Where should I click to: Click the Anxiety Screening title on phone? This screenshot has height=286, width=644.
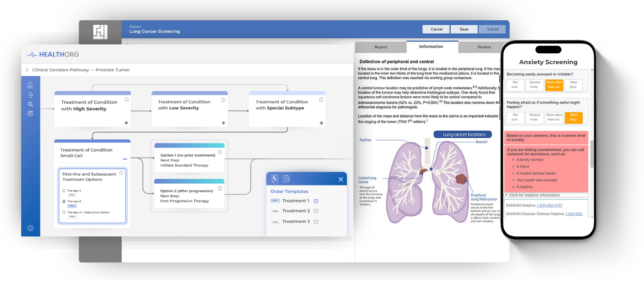[548, 62]
